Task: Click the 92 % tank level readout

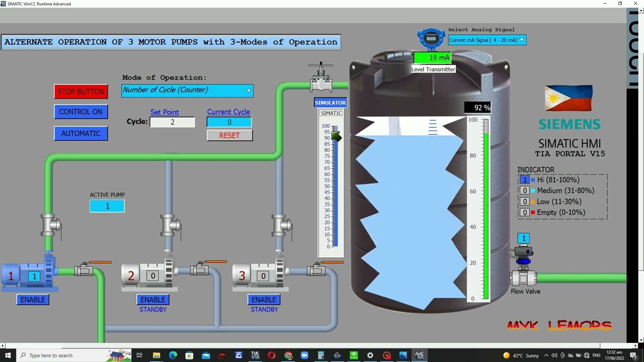Action: pos(477,108)
